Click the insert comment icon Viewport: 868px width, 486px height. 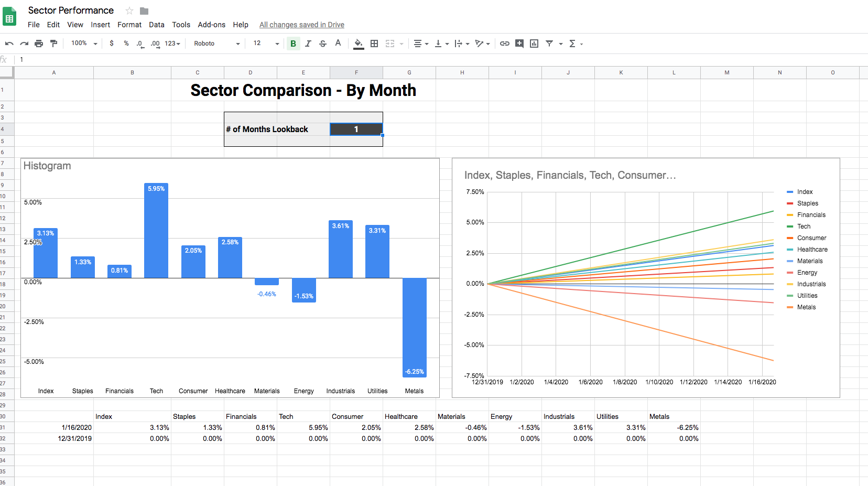519,44
